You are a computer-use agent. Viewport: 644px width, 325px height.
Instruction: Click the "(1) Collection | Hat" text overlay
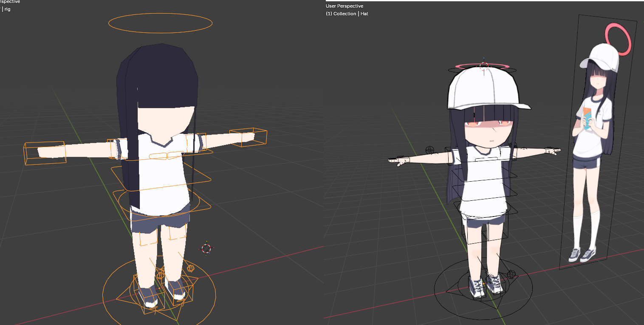(x=347, y=14)
